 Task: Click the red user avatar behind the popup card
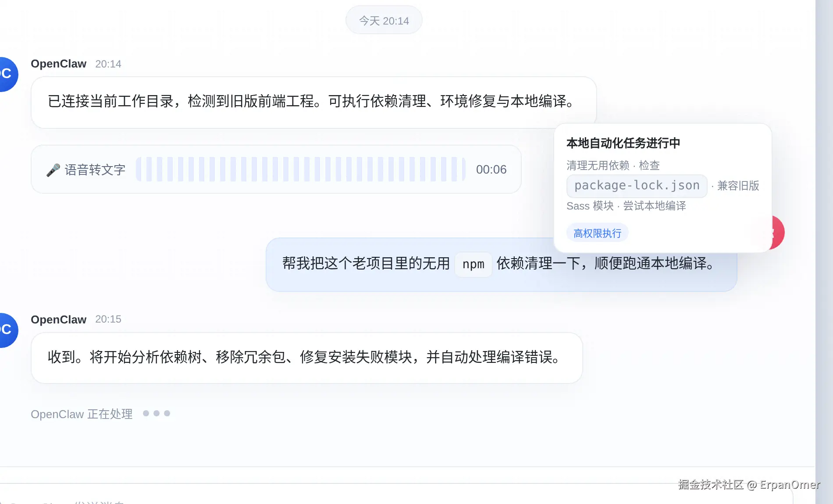pyautogui.click(x=778, y=232)
